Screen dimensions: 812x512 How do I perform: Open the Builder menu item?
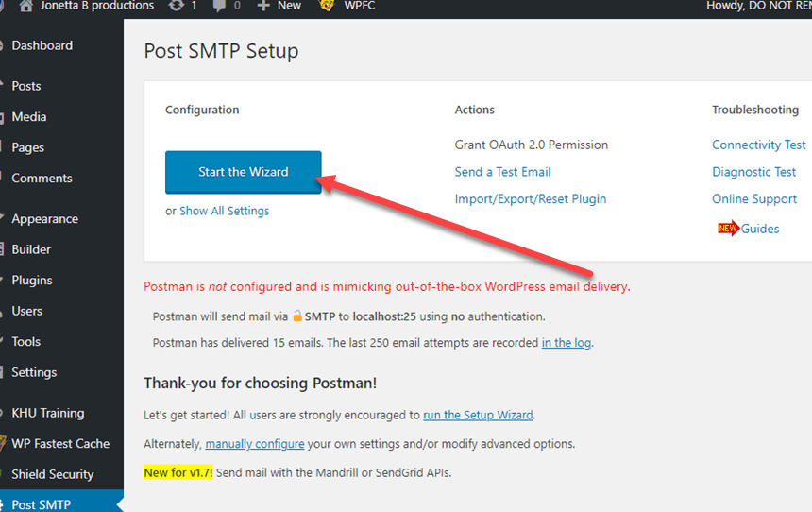point(31,249)
